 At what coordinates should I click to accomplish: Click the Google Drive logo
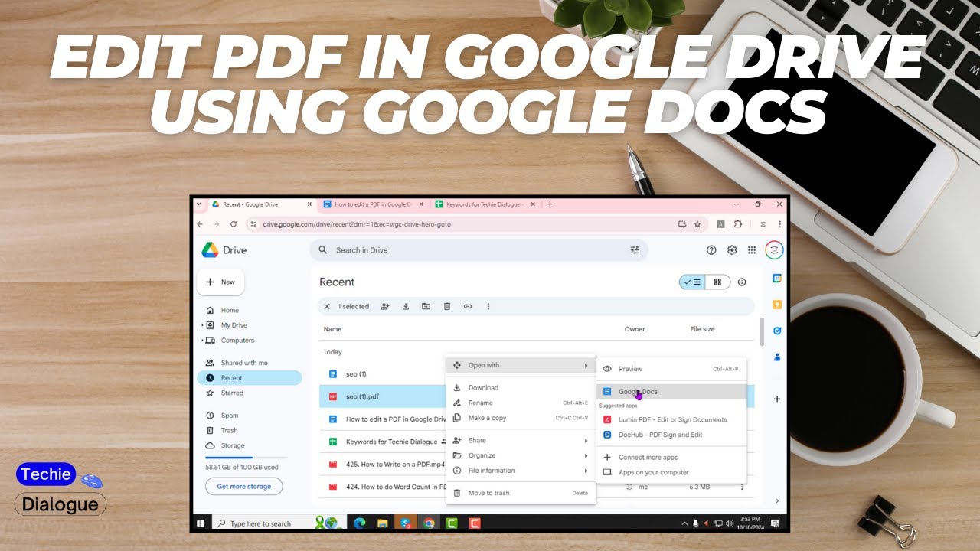pyautogui.click(x=210, y=250)
